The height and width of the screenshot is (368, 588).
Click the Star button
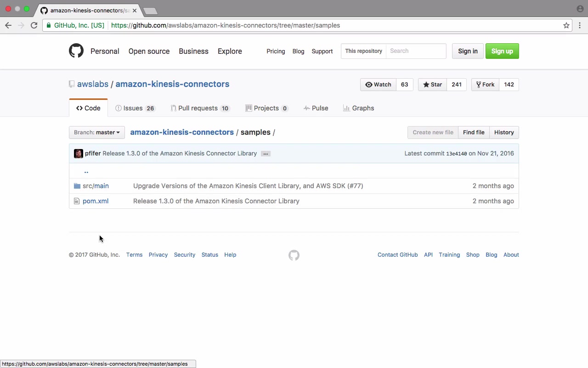(x=432, y=85)
